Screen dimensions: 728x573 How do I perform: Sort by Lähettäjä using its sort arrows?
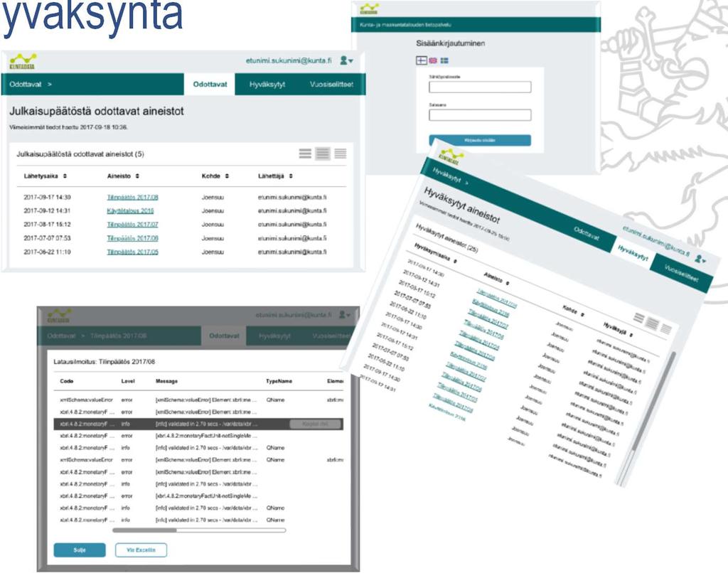291,176
